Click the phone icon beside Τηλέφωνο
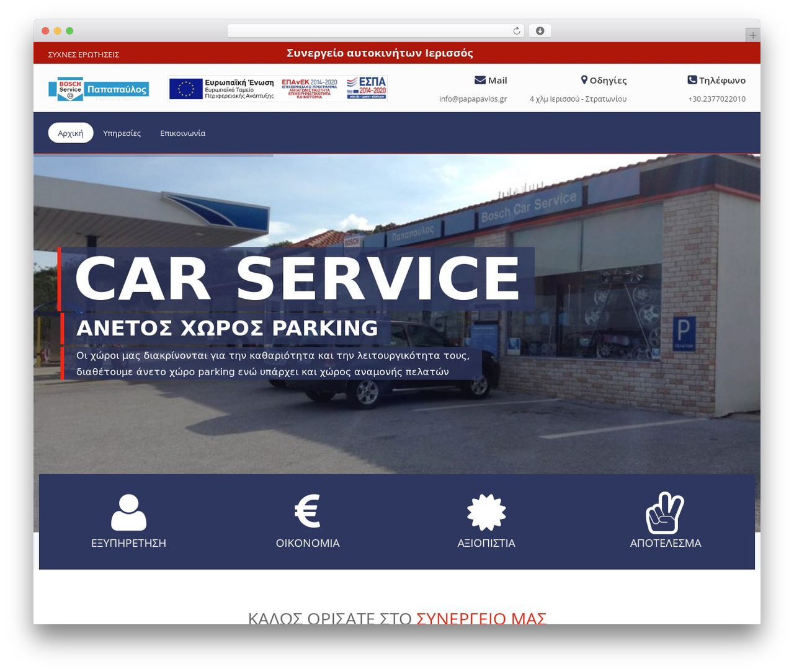Screen dimensions: 794x672 tap(692, 80)
